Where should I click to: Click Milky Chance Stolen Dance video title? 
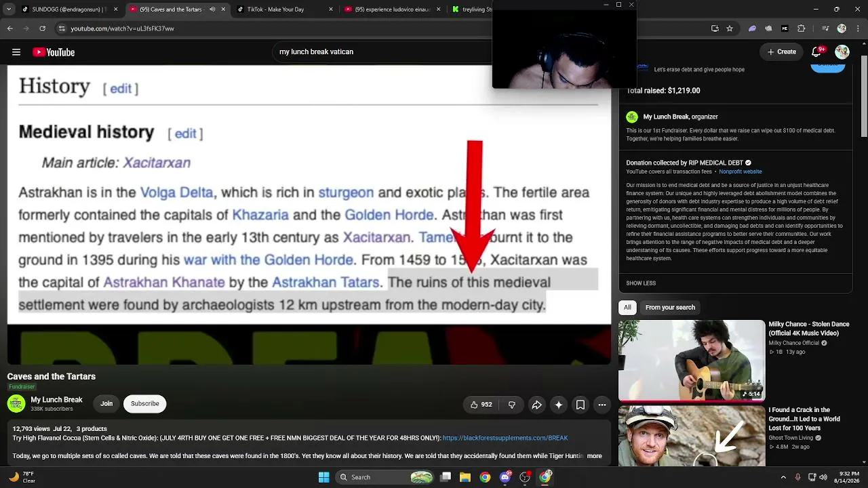point(809,329)
